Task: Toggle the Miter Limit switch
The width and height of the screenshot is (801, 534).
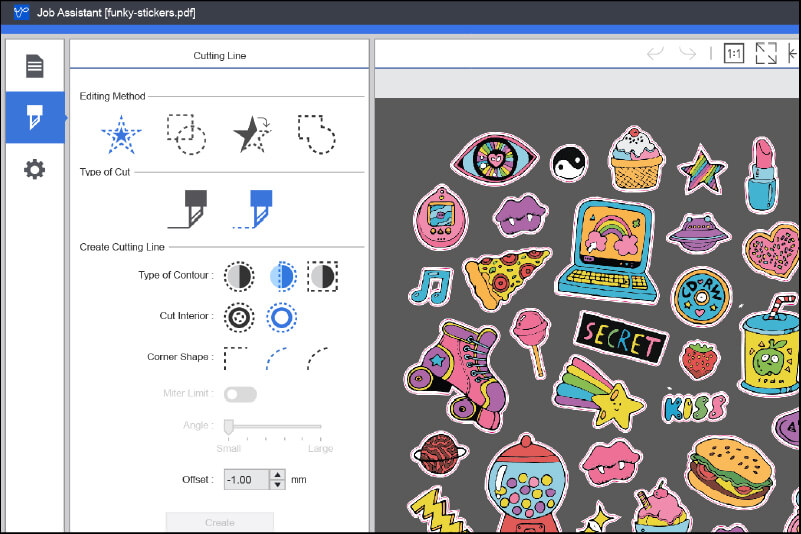Action: [240, 394]
